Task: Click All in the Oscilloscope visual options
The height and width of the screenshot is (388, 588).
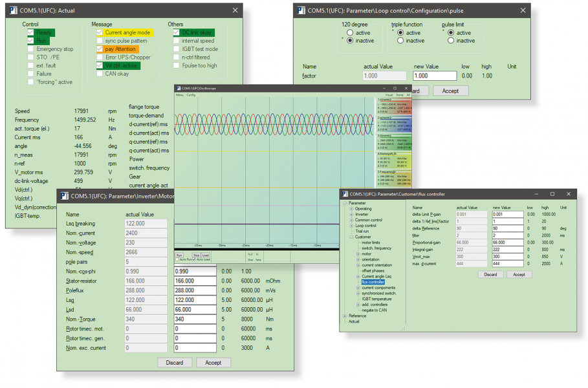Action: coord(408,95)
